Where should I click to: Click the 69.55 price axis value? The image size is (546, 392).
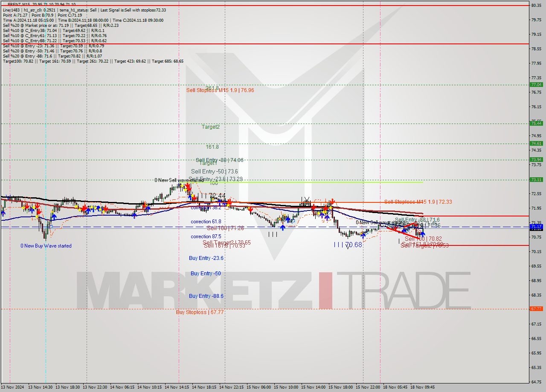point(536,266)
